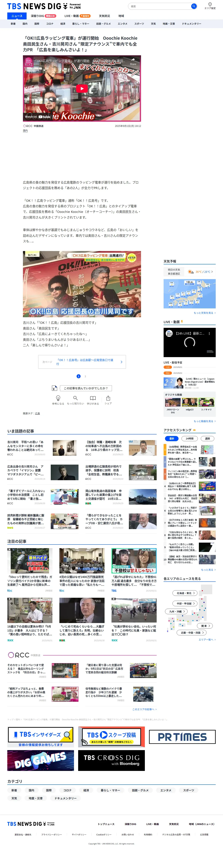Open 暮らし・マネー in the category bar
The height and width of the screenshot is (868, 223).
tap(81, 24)
